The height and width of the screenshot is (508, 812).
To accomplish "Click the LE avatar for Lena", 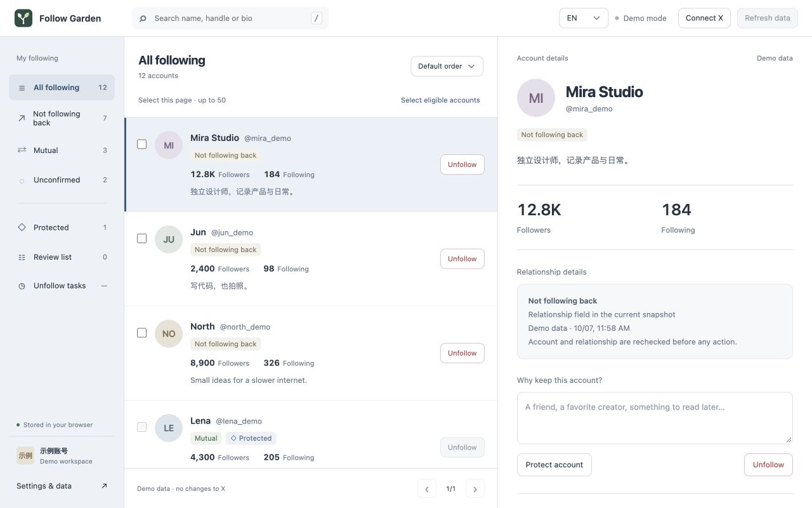I will click(169, 428).
